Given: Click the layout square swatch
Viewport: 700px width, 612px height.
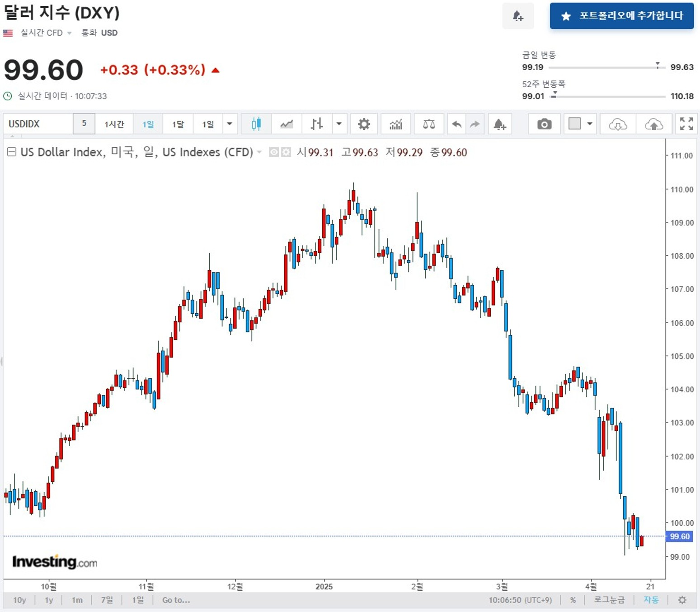Looking at the screenshot, I should (x=574, y=123).
